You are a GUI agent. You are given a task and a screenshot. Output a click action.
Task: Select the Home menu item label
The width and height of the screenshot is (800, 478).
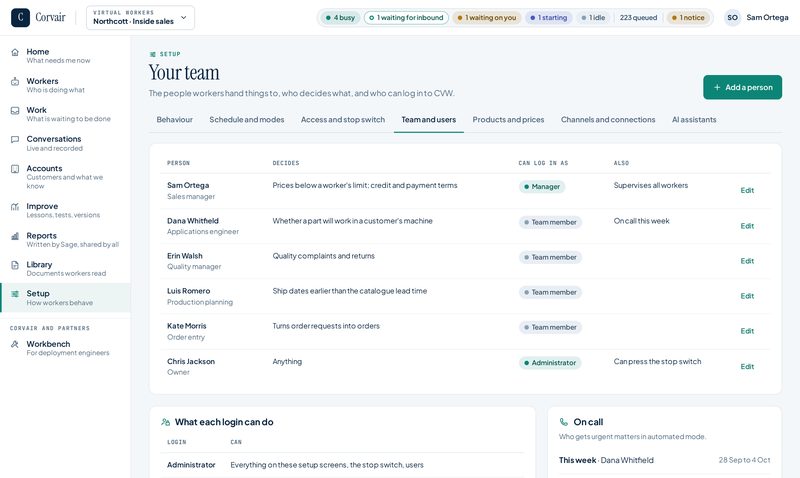click(38, 52)
